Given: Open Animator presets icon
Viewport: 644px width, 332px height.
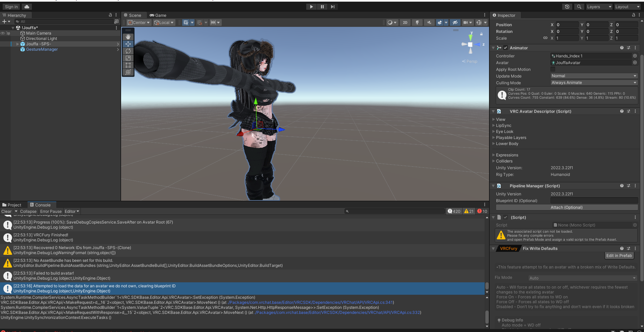Looking at the screenshot, I should (629, 48).
